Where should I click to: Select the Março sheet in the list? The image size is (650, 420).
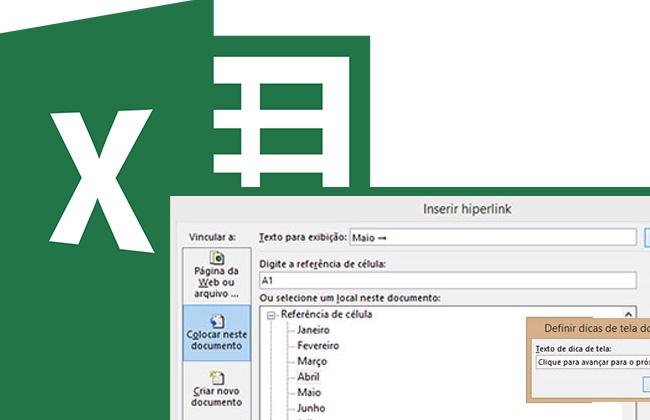[312, 361]
